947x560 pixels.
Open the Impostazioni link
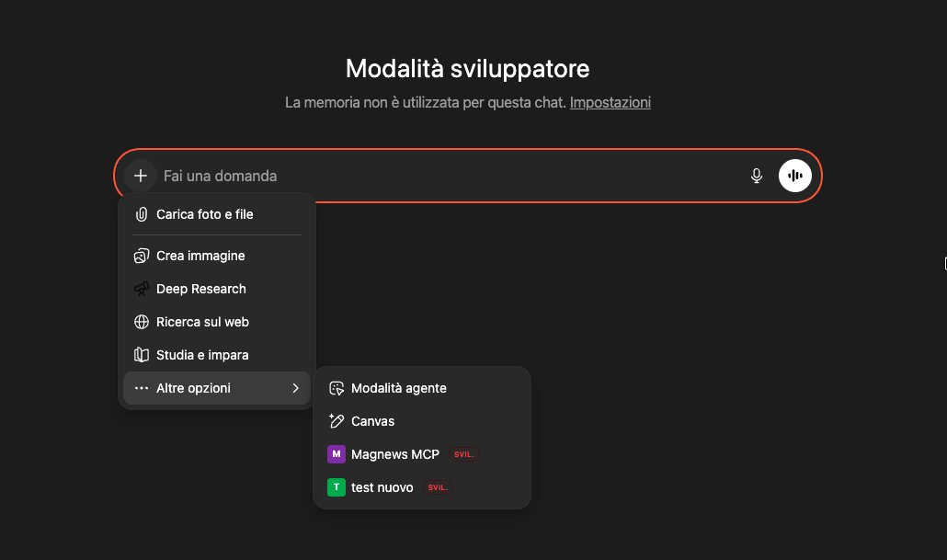610,103
